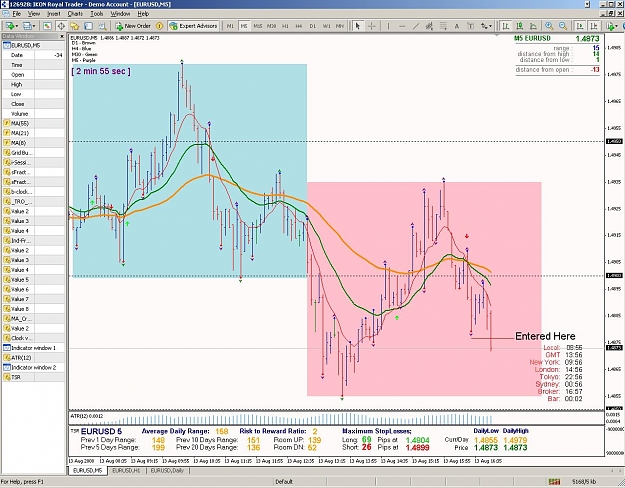The height and width of the screenshot is (488, 625).
Task: Switch timeframe to M15
Action: pyautogui.click(x=258, y=26)
